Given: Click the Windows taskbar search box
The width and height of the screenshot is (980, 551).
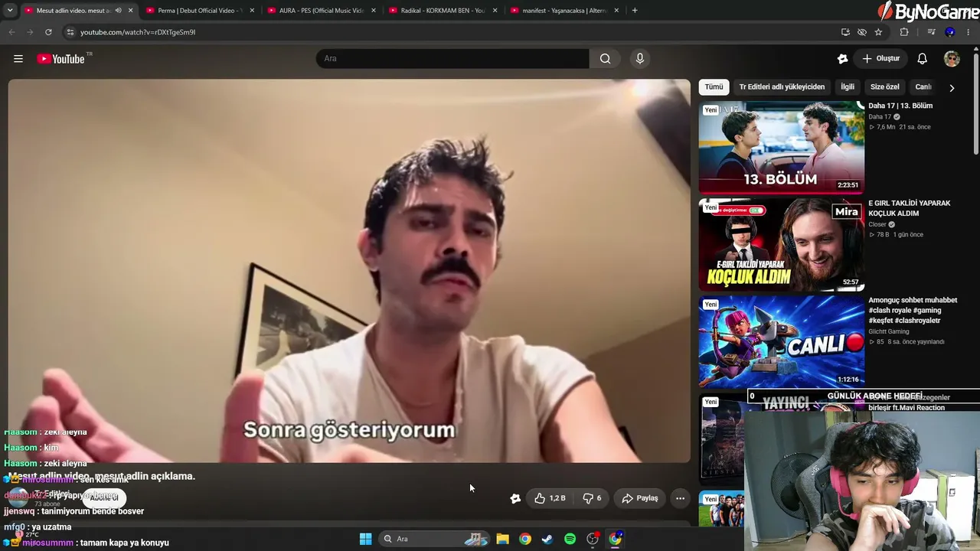Looking at the screenshot, I should (x=435, y=539).
